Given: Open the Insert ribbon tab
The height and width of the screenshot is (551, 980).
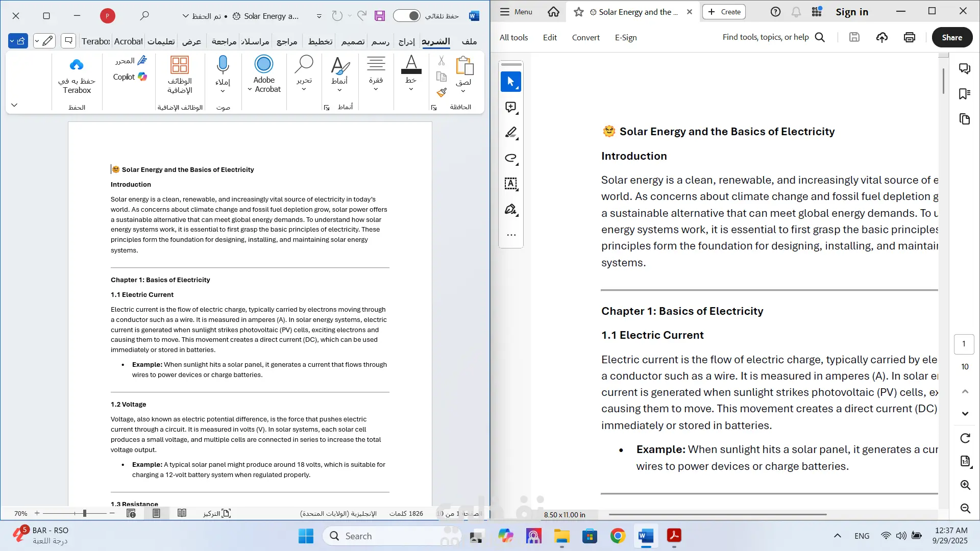Looking at the screenshot, I should (x=406, y=41).
